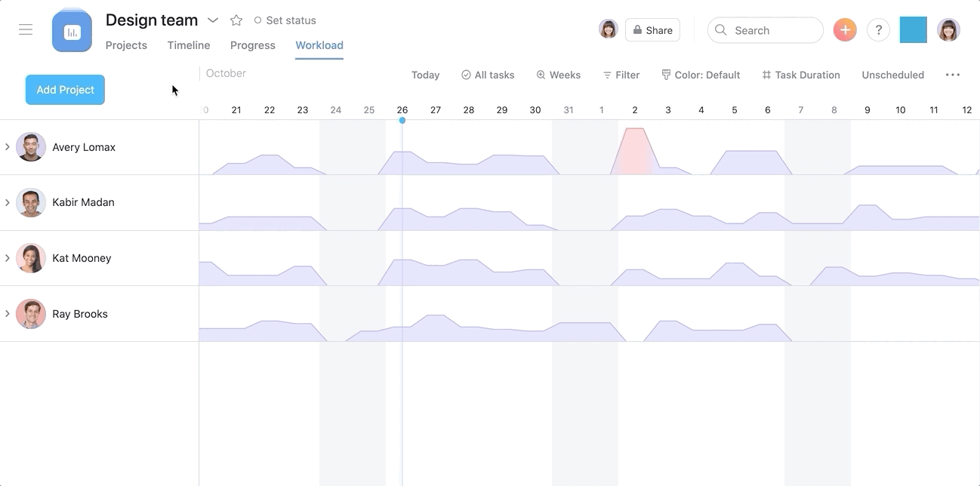This screenshot has width=980, height=486.
Task: Click date 12 in the timeline header
Action: click(967, 109)
